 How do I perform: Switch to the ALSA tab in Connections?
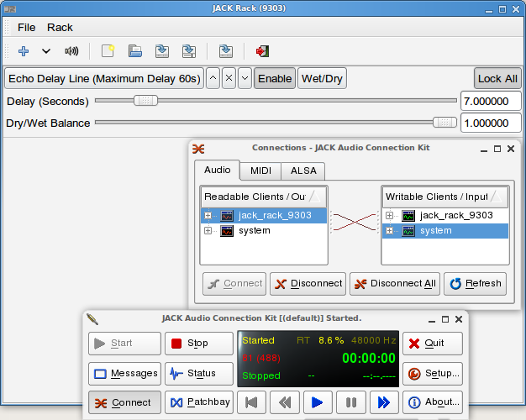tap(303, 171)
